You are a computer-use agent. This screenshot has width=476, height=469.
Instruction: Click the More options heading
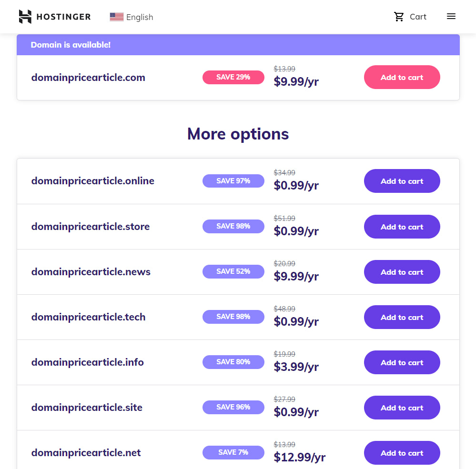238,134
